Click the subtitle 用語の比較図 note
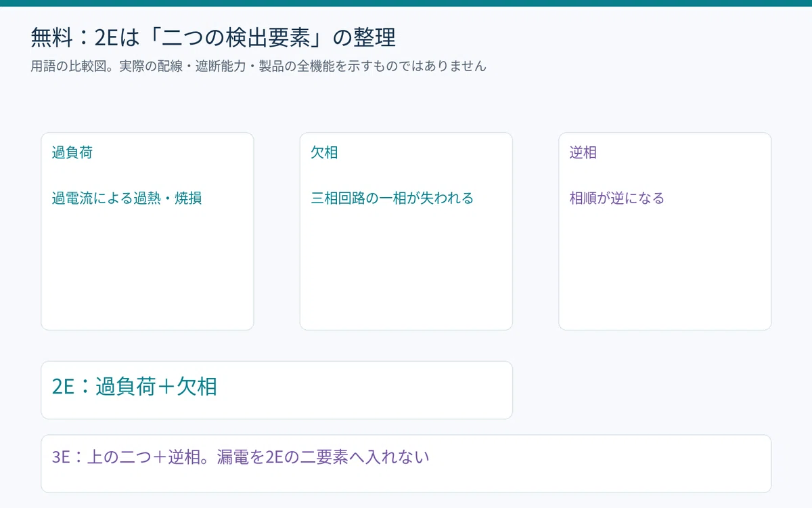 (x=258, y=66)
